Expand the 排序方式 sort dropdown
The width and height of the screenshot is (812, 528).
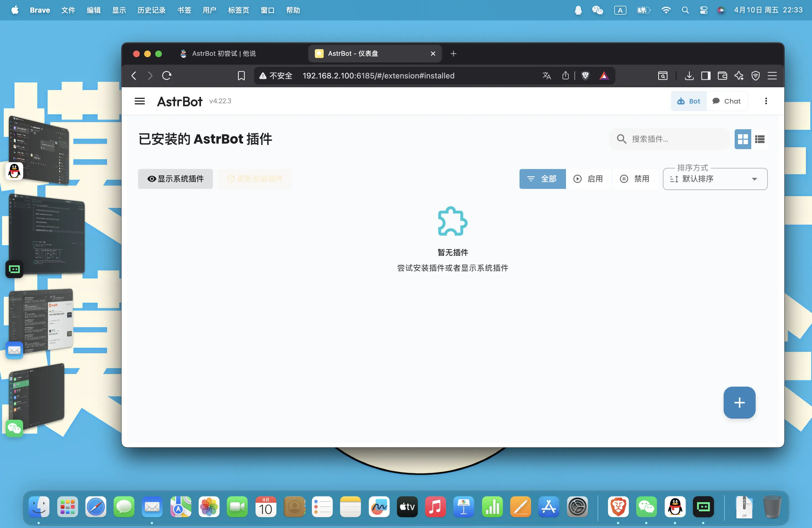pos(715,179)
